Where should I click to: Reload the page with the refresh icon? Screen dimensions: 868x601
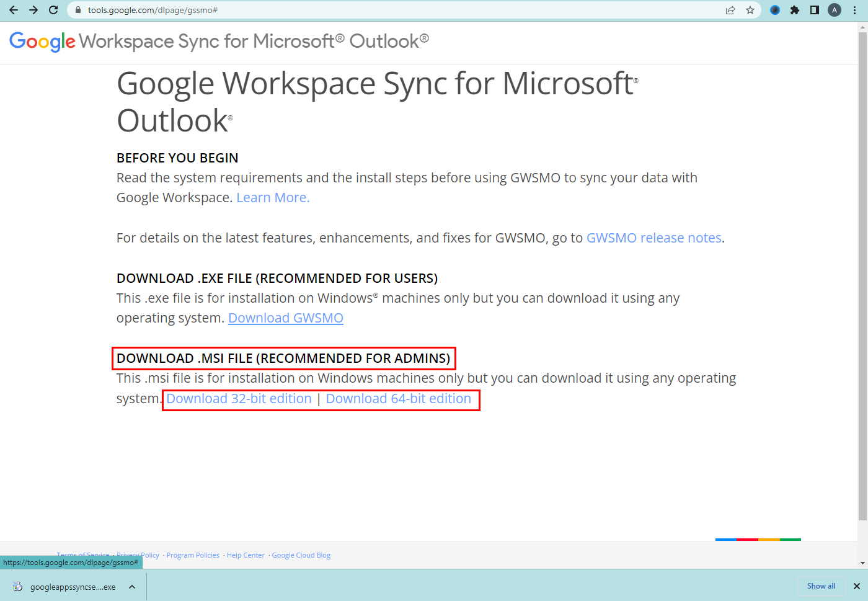[53, 10]
